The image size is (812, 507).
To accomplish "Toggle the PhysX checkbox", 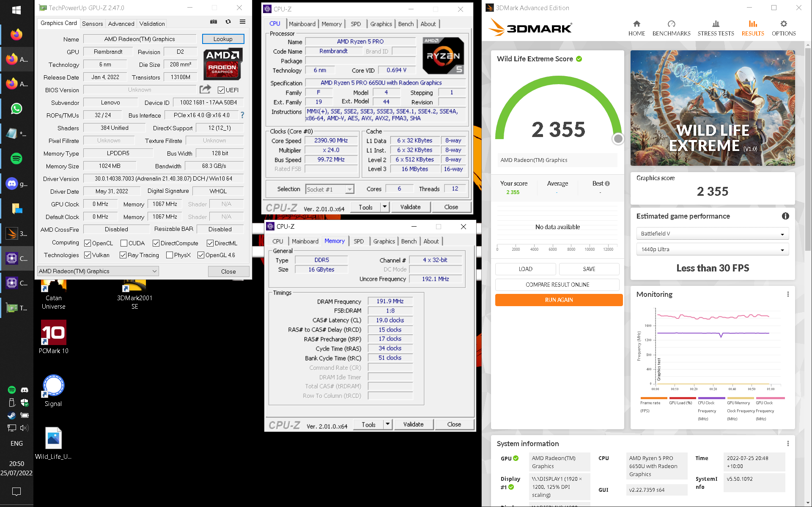I will [170, 255].
